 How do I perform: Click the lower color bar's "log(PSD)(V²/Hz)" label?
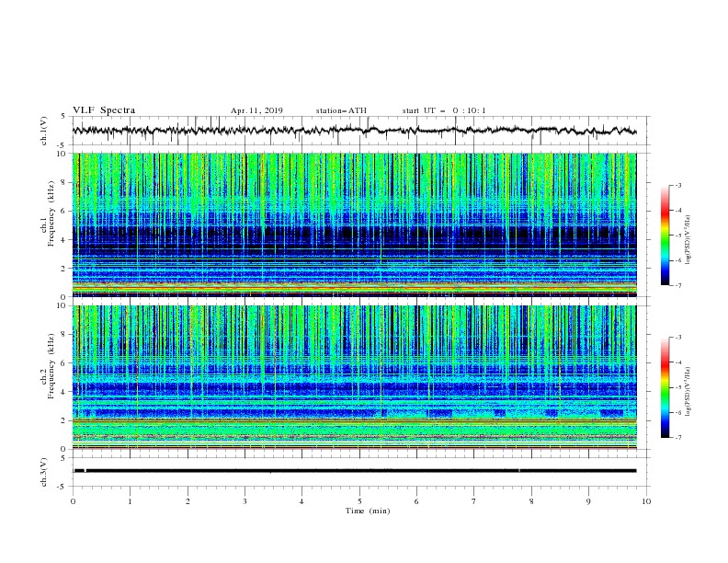tap(688, 392)
